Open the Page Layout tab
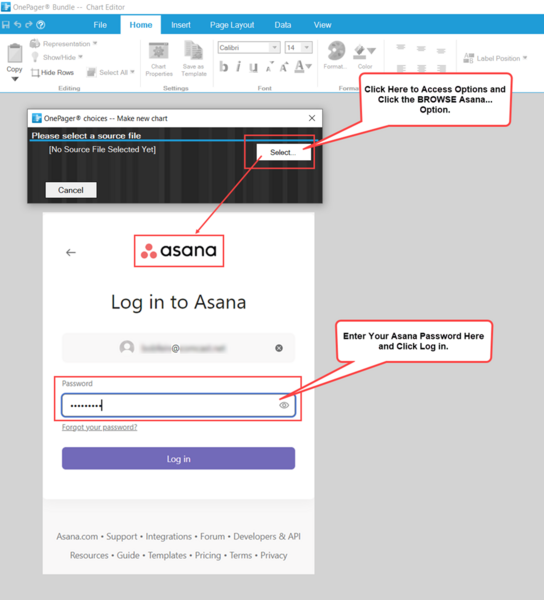Viewport: 544px width, 600px height. coord(232,25)
